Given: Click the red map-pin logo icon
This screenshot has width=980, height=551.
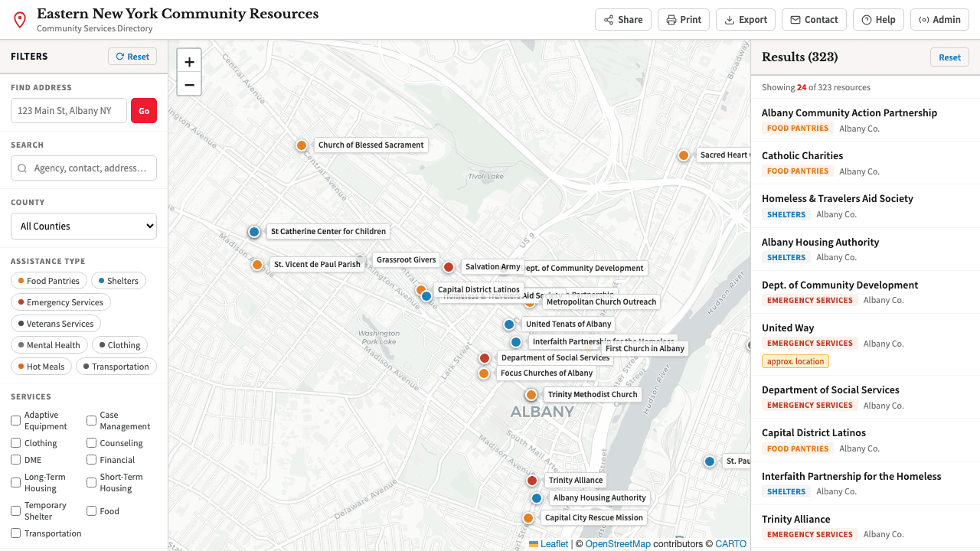Looking at the screenshot, I should tap(19, 19).
